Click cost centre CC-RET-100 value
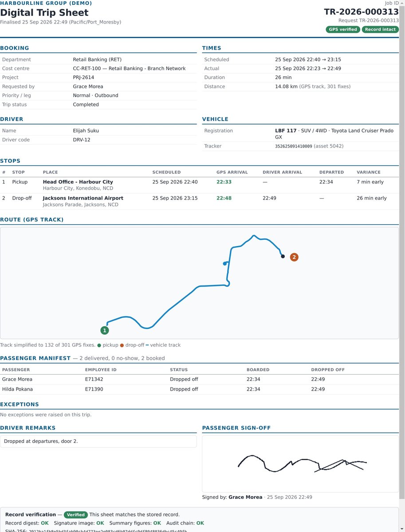 (129, 68)
